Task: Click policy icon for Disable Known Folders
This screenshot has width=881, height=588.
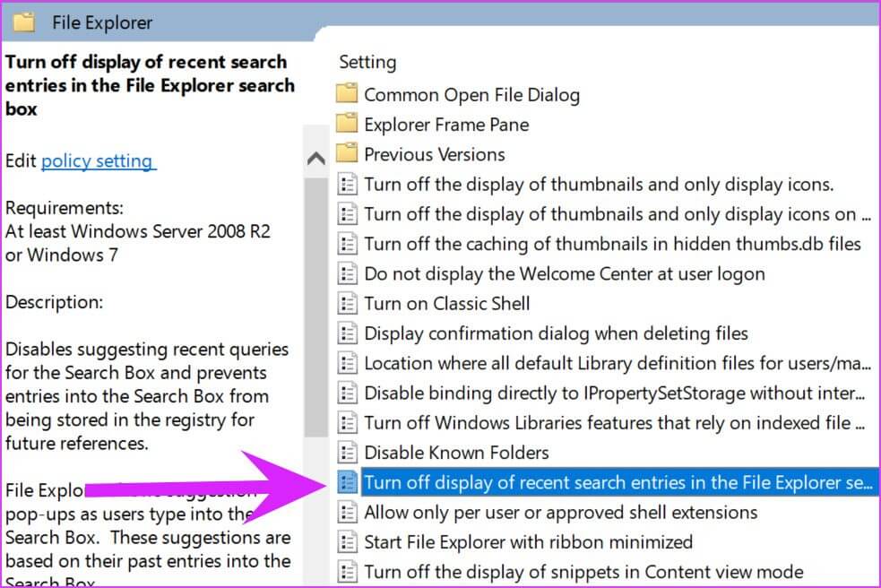Action: 347,452
